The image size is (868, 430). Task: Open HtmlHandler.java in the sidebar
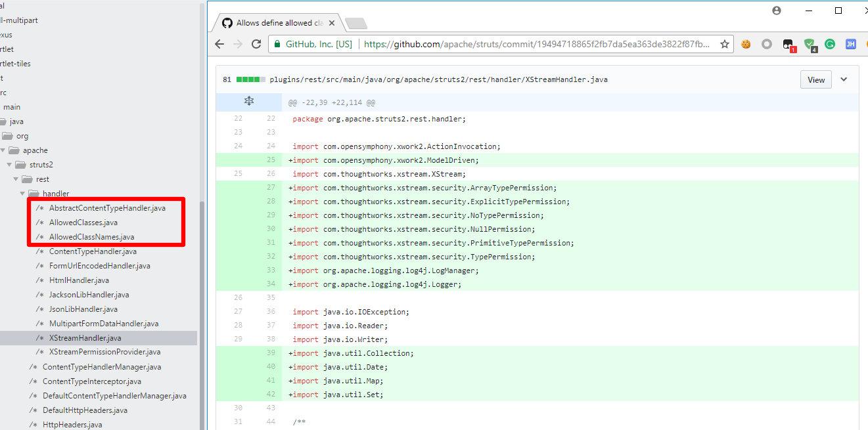coord(79,280)
